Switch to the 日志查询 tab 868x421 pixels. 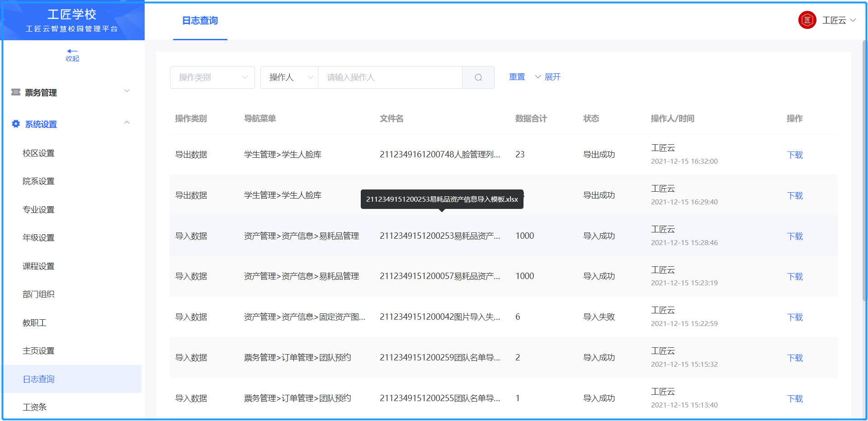click(x=200, y=20)
